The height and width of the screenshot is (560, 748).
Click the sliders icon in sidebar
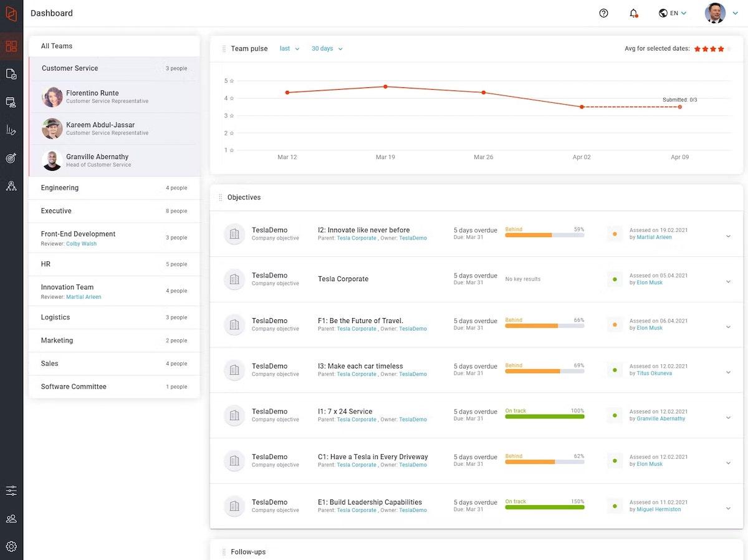click(11, 491)
